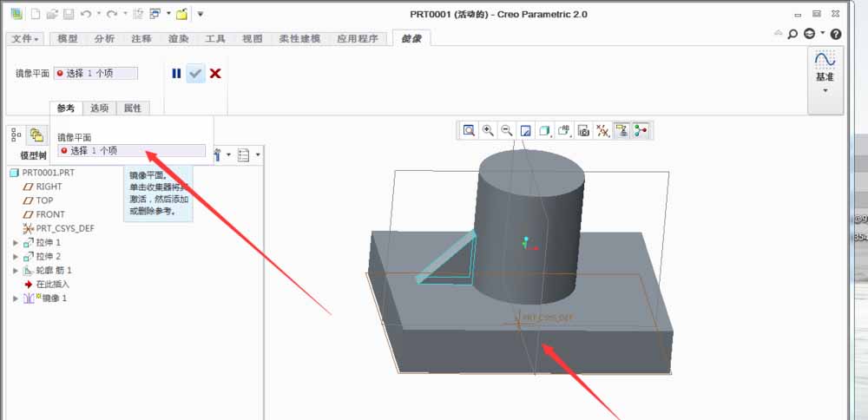Click the Repaint icon in graphics toolbar
Screen dimensions: 868x420
pyautogui.click(x=526, y=130)
